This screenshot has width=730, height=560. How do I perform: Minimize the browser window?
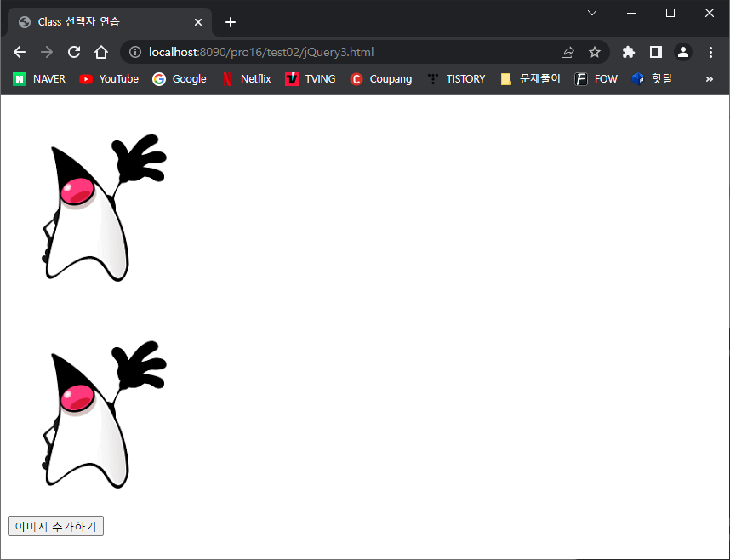631,13
